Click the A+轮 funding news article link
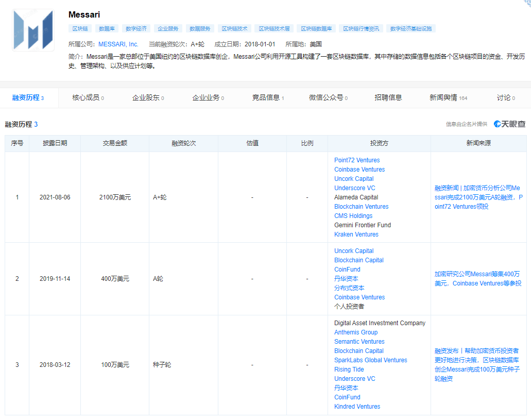This screenshot has width=531, height=420. pos(478,197)
